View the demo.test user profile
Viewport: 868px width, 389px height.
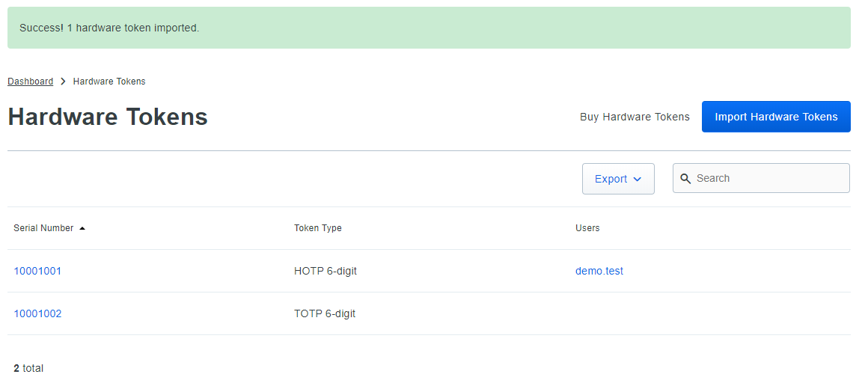[599, 271]
